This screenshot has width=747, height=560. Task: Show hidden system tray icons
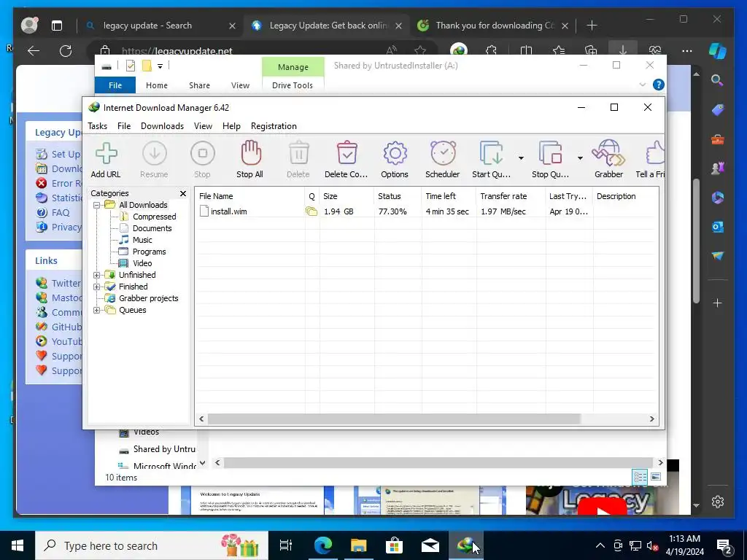tap(600, 545)
